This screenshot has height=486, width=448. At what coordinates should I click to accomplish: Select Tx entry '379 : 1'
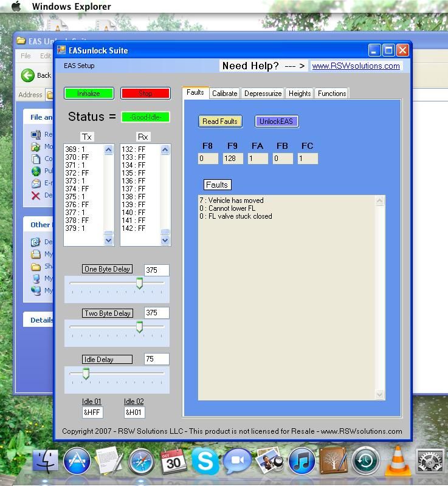[x=75, y=228]
